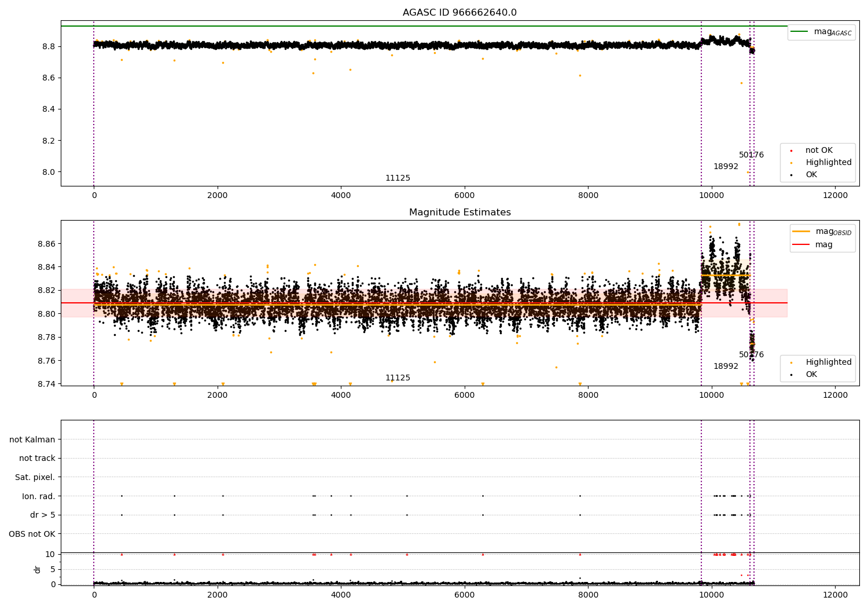Click the 'not Kalman' axis label

pyautogui.click(x=32, y=439)
